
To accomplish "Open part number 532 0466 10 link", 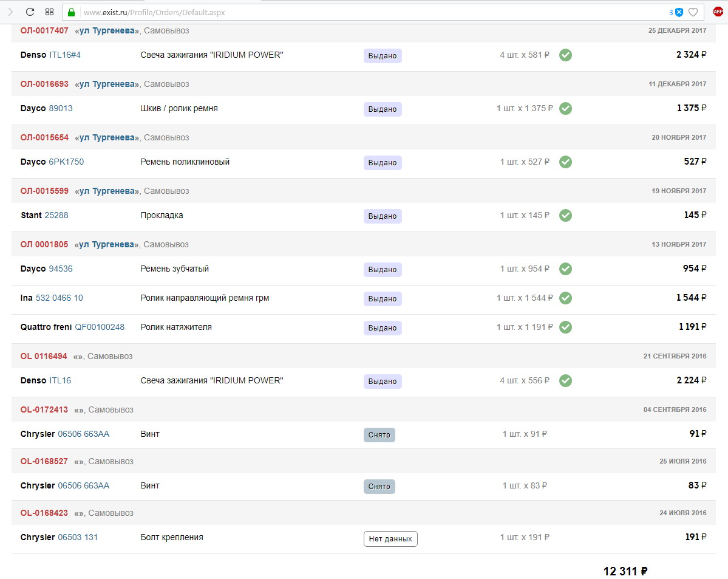I will tap(60, 298).
